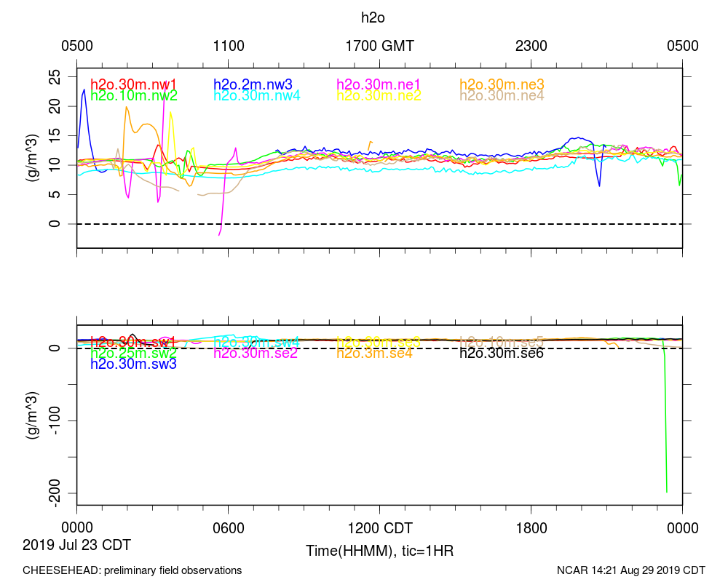Select legend label h2o.30m.sw4
The image size is (728, 582).
pyautogui.click(x=256, y=342)
